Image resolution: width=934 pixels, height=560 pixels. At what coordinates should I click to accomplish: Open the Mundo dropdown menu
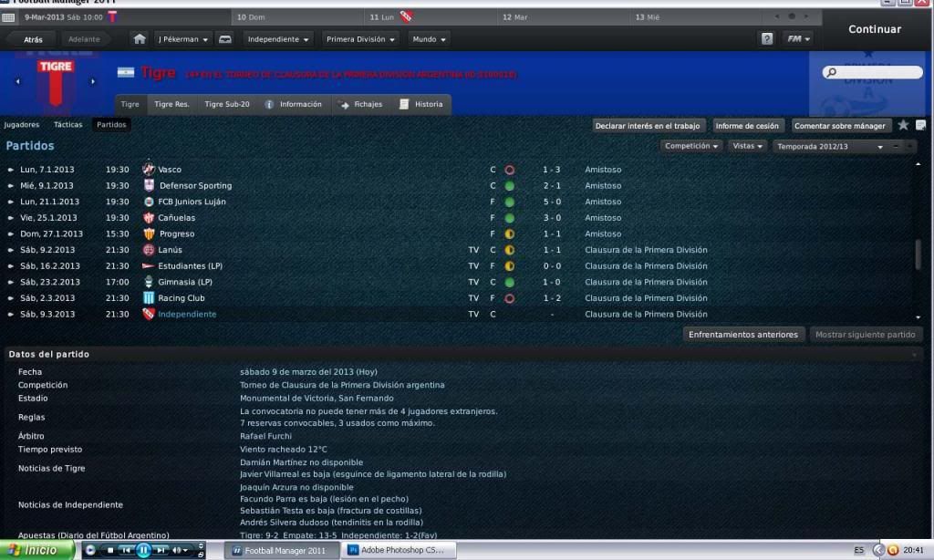[x=429, y=39]
